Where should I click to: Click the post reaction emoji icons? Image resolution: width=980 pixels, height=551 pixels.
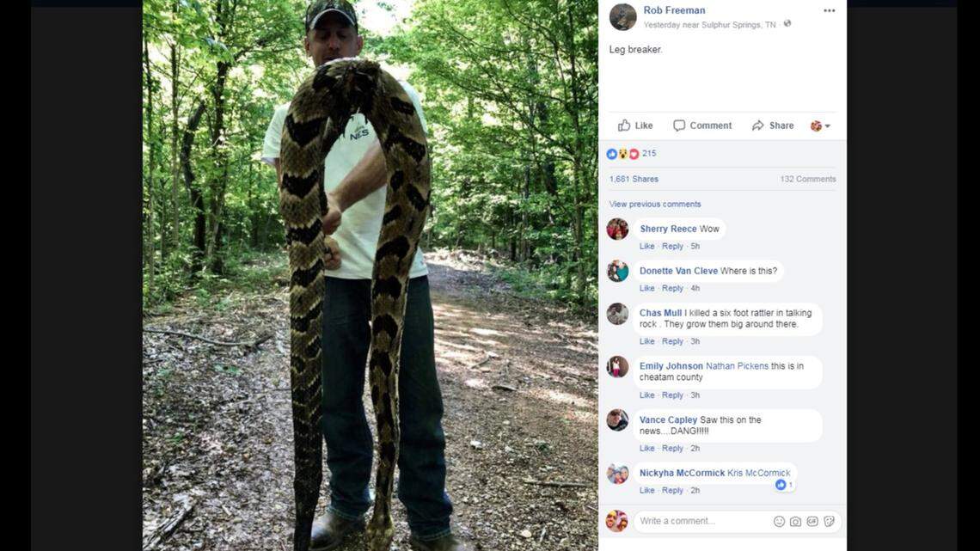click(622, 154)
